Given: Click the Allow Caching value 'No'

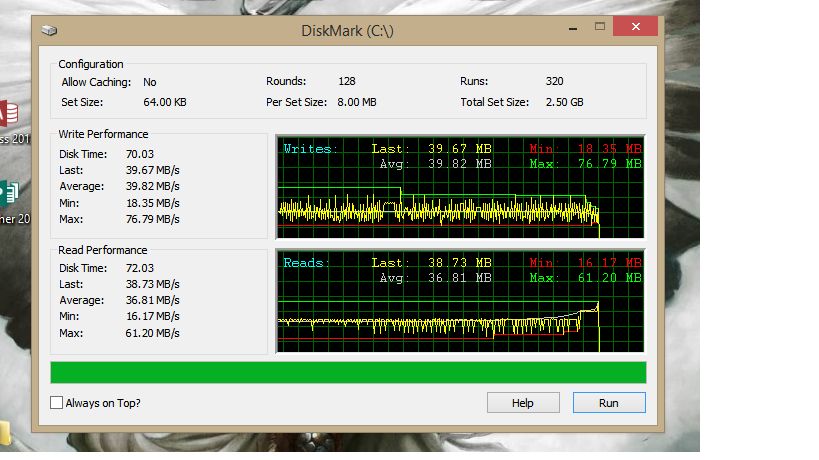Looking at the screenshot, I should point(150,82).
